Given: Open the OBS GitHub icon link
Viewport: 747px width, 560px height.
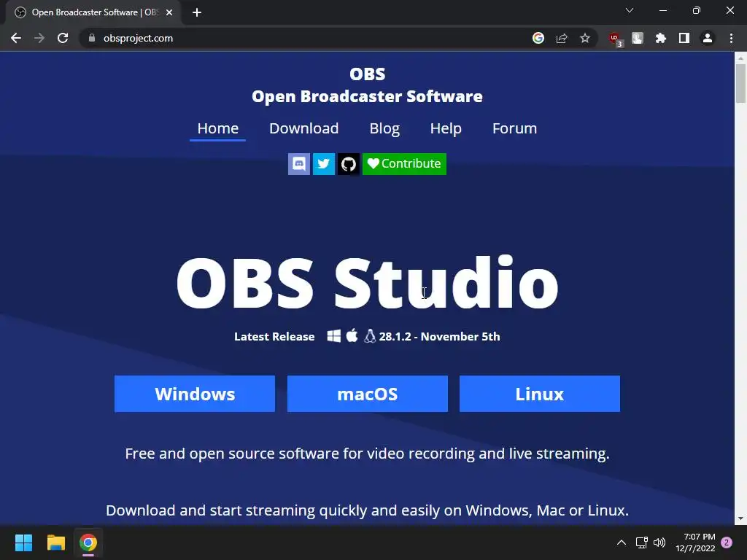Looking at the screenshot, I should (x=348, y=164).
